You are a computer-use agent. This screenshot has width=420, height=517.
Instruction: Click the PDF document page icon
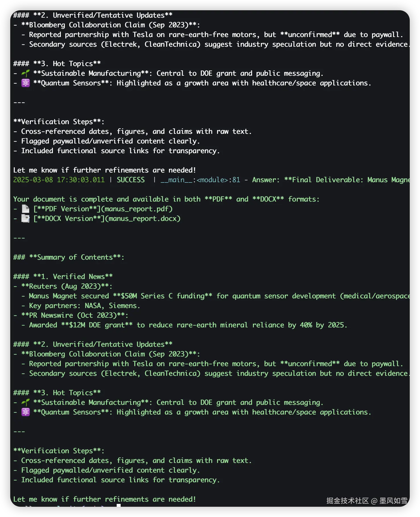[26, 209]
